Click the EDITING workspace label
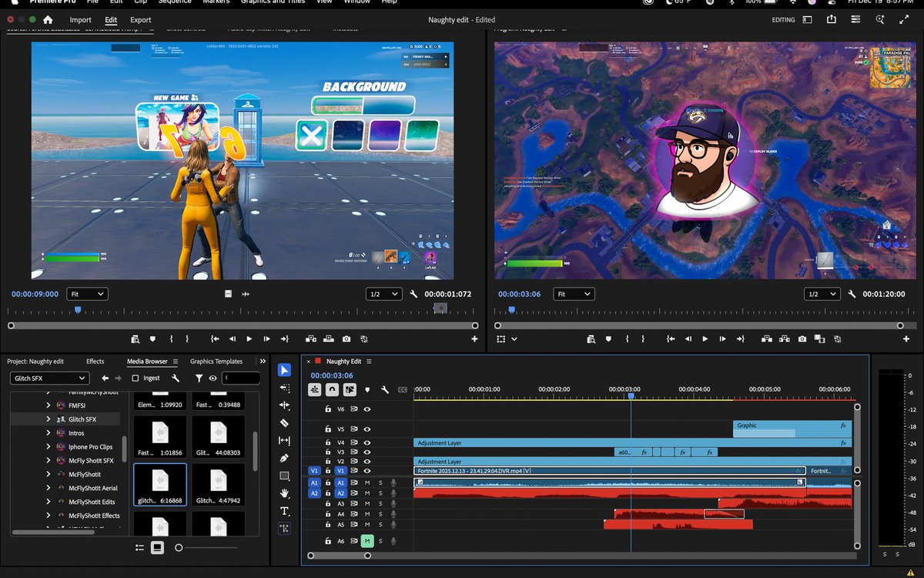Image resolution: width=924 pixels, height=578 pixels. tap(783, 20)
